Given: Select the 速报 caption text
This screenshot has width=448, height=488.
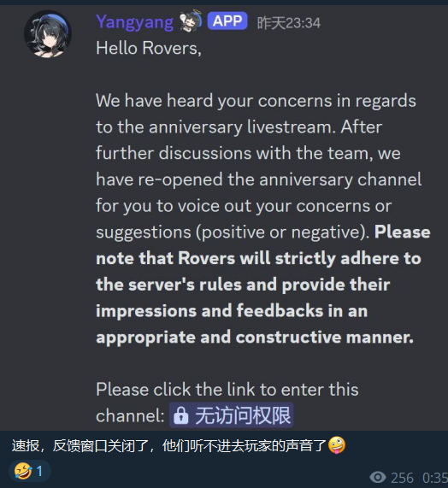Looking at the screenshot, I should (x=26, y=445).
